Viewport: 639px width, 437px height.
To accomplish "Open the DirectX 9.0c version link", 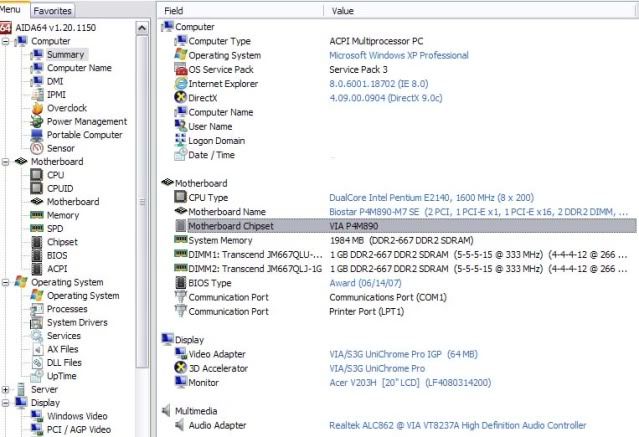I will 386,98.
